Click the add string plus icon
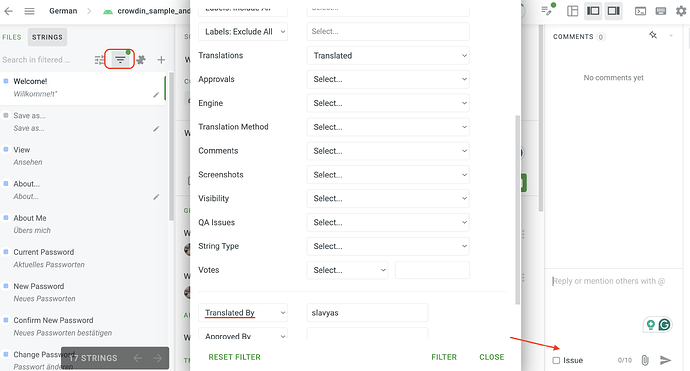Image resolution: width=690 pixels, height=371 pixels. 161,60
